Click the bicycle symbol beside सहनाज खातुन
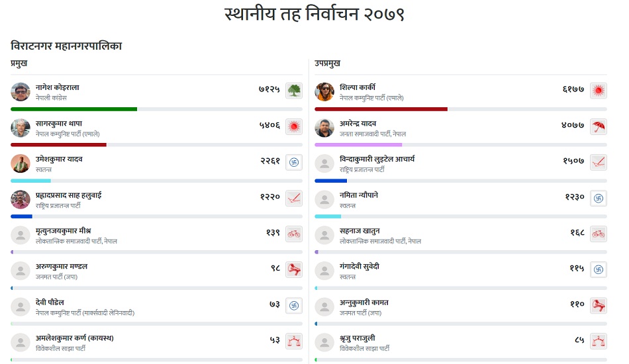This screenshot has width=629, height=364. coord(599,234)
